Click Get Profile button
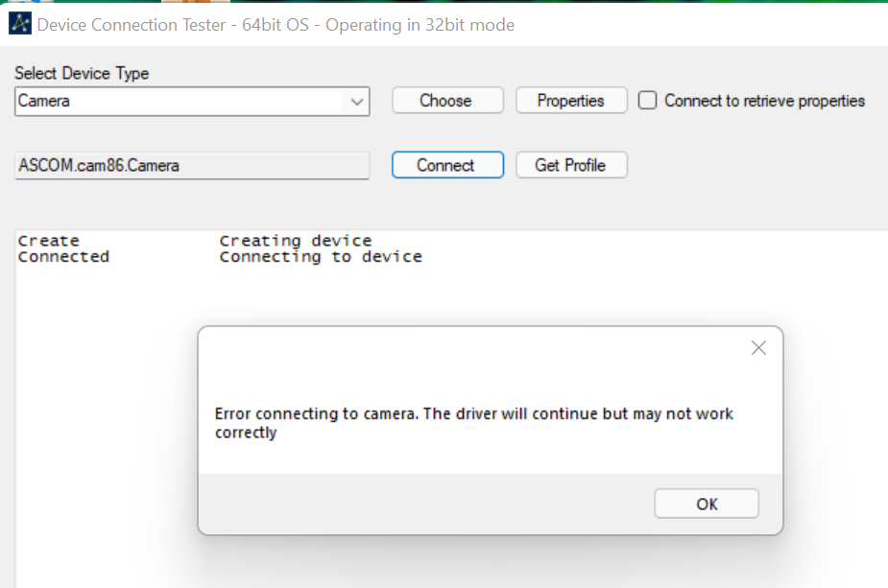The height and width of the screenshot is (588, 888). click(571, 165)
